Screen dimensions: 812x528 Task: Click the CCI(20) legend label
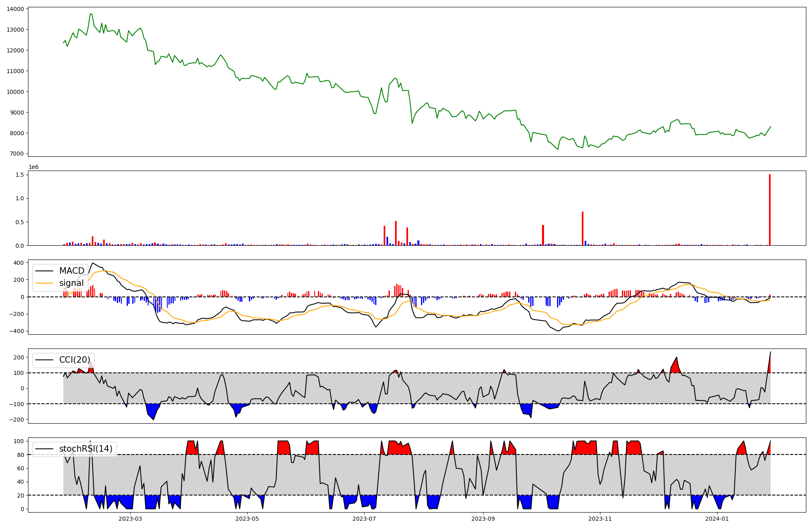point(75,360)
